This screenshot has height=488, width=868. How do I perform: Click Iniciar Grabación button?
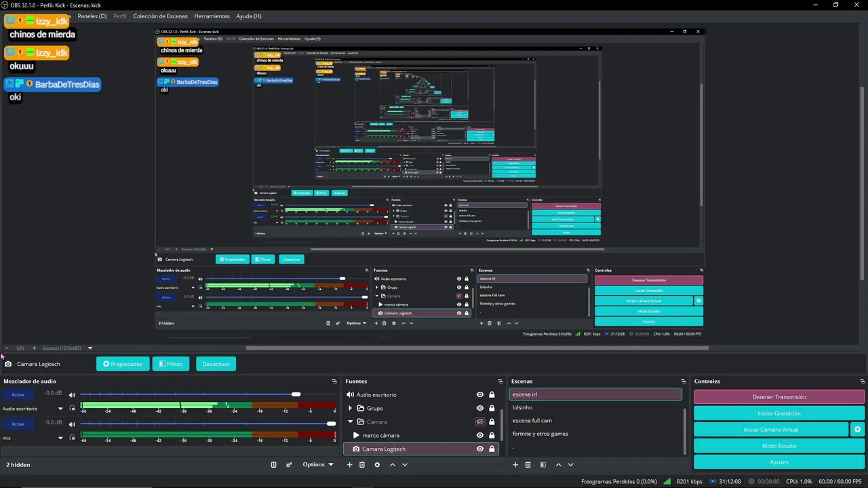pyautogui.click(x=779, y=413)
